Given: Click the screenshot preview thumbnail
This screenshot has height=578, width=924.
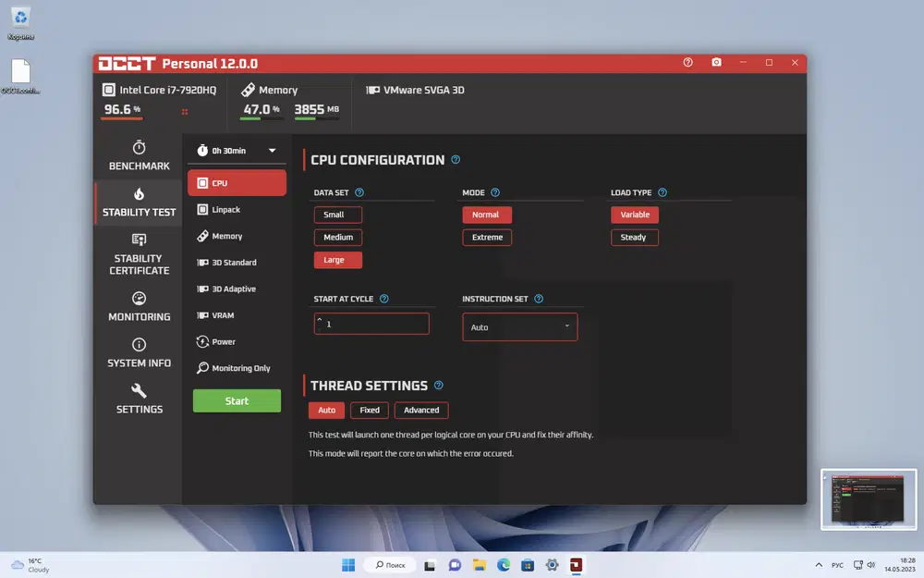Looking at the screenshot, I should (x=869, y=499).
